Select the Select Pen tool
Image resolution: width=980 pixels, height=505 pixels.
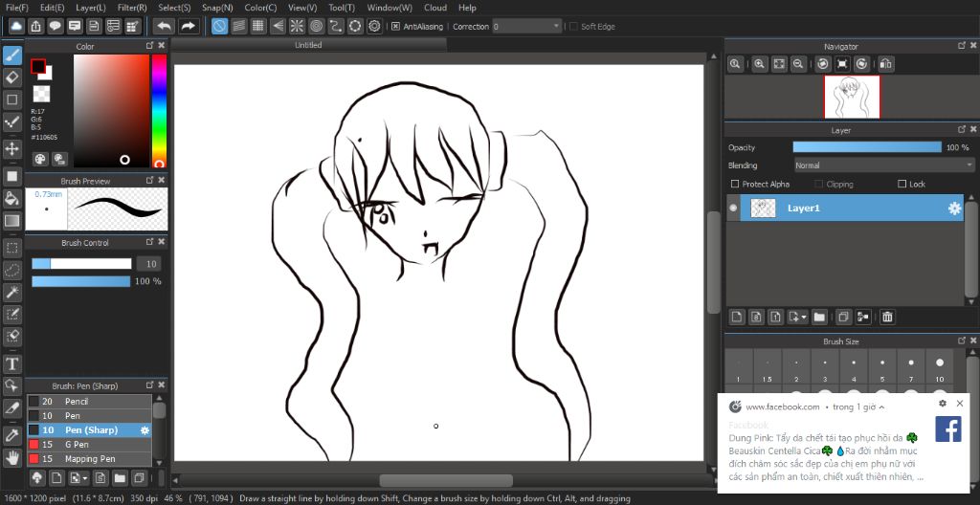(x=11, y=314)
